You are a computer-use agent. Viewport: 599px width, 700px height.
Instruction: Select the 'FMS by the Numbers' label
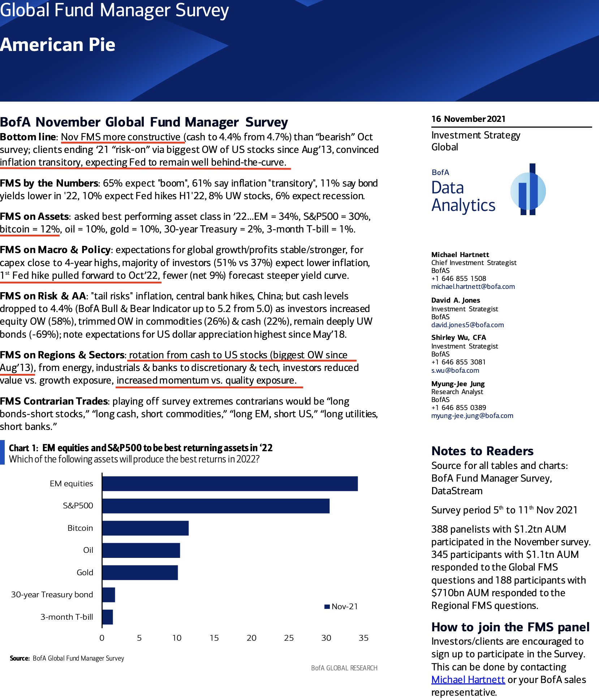coord(49,183)
